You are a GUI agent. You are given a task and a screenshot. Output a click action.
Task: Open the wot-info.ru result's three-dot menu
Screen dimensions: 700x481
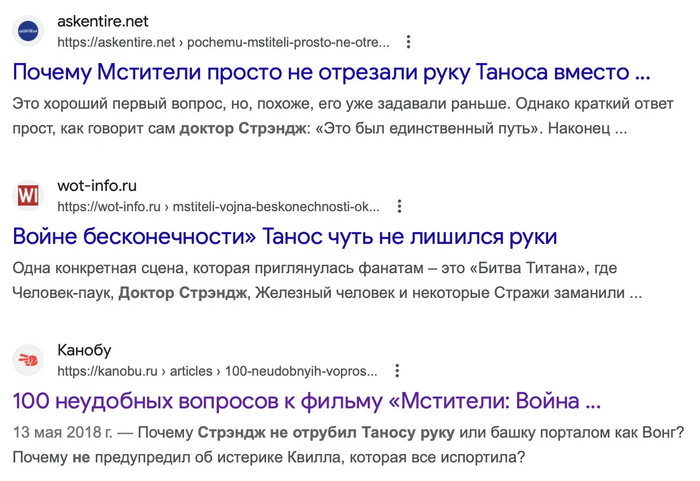point(399,207)
